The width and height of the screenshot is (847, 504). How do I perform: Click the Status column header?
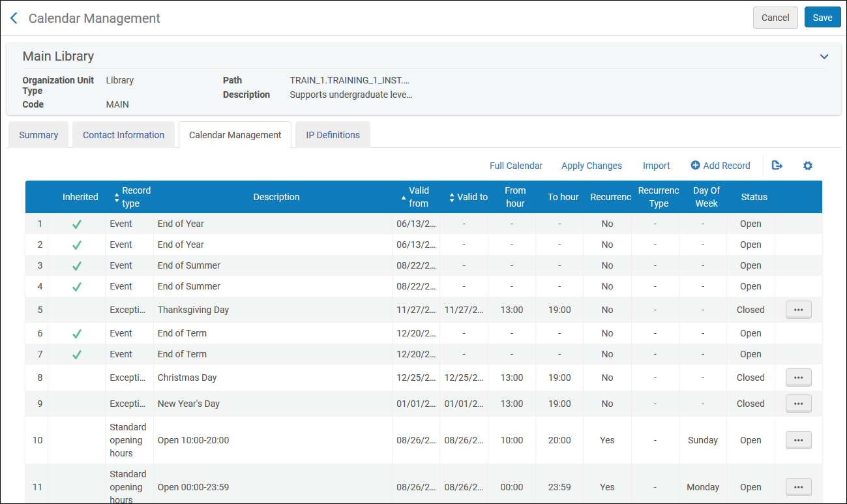[754, 197]
